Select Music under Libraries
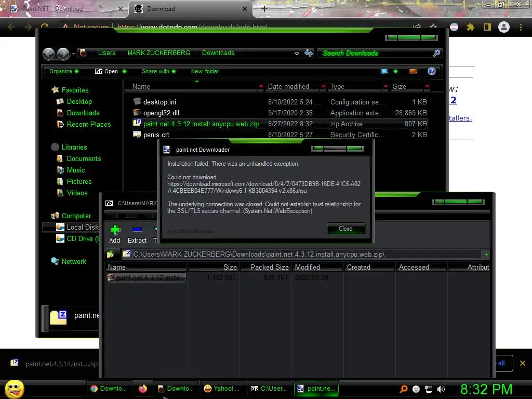The image size is (532, 399). coord(76,170)
